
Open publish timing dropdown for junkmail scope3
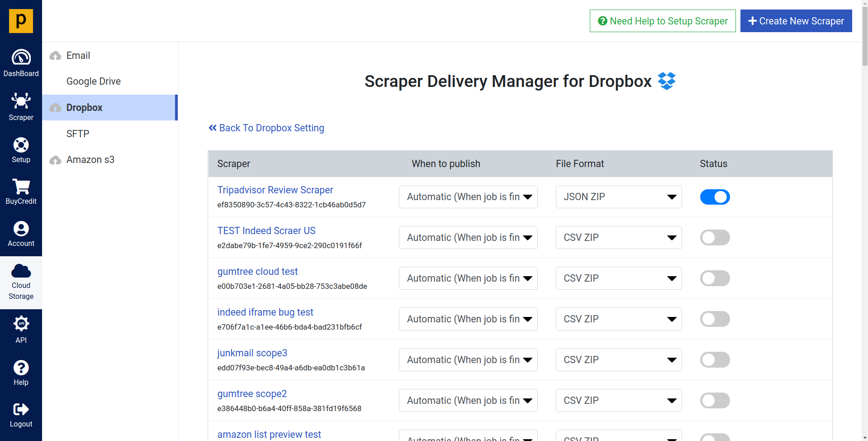pyautogui.click(x=468, y=360)
